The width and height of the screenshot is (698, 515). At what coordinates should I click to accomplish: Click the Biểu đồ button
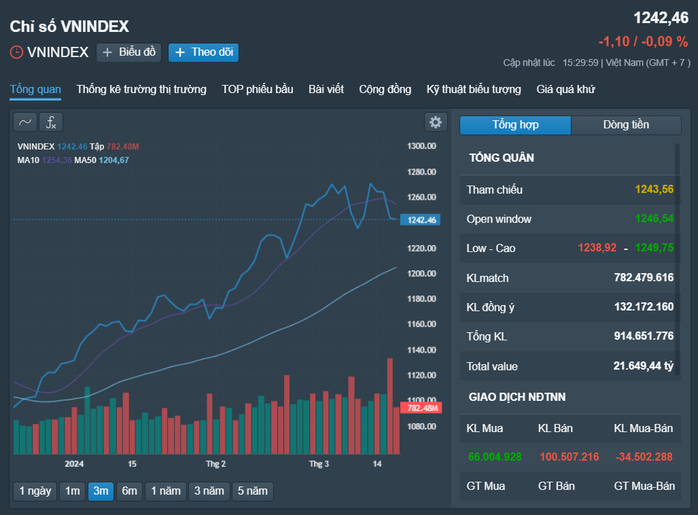pyautogui.click(x=129, y=52)
